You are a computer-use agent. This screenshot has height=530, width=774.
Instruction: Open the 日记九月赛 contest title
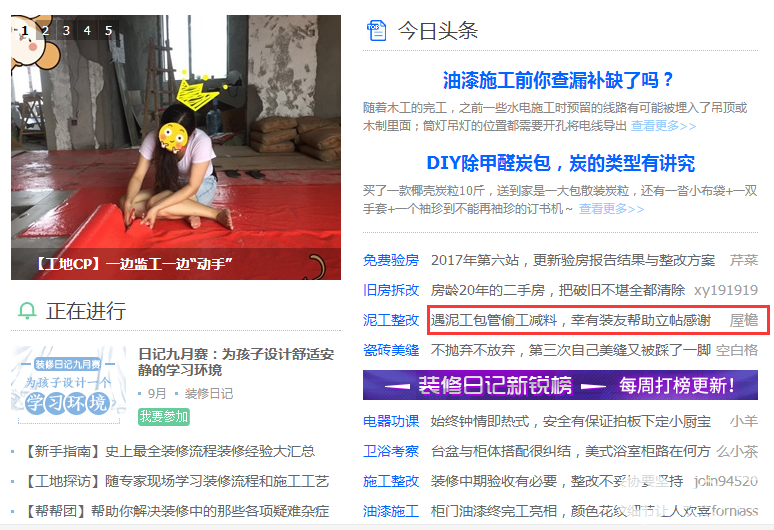pos(236,362)
